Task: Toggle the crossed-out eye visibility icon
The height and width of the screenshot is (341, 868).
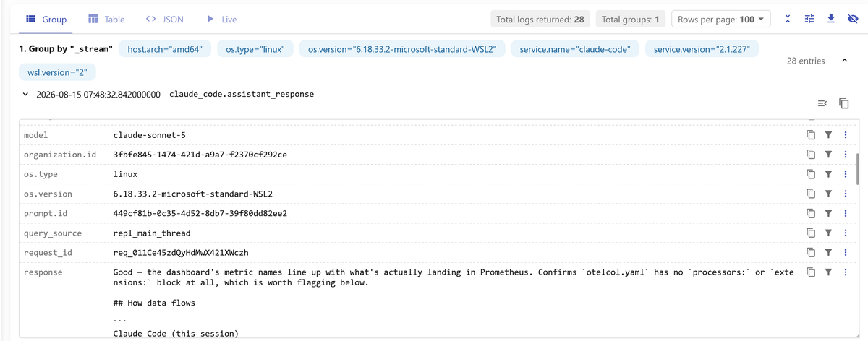Action: click(x=852, y=20)
